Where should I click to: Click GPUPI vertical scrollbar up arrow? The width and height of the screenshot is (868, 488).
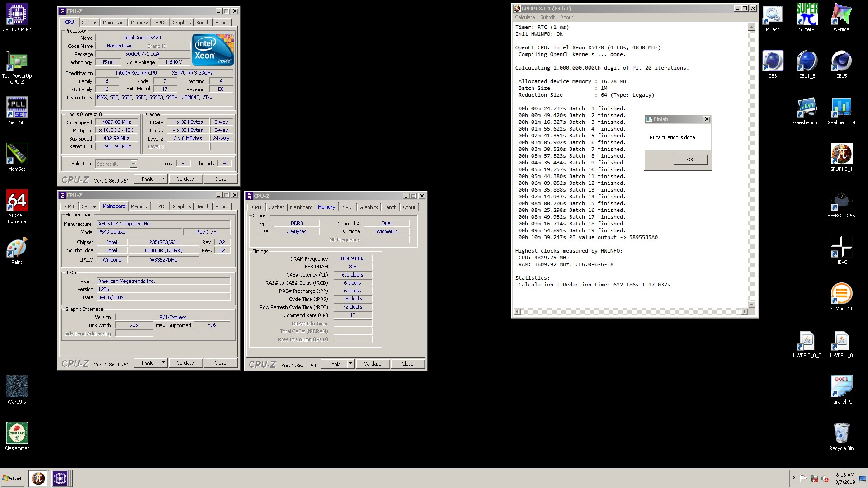coord(751,27)
